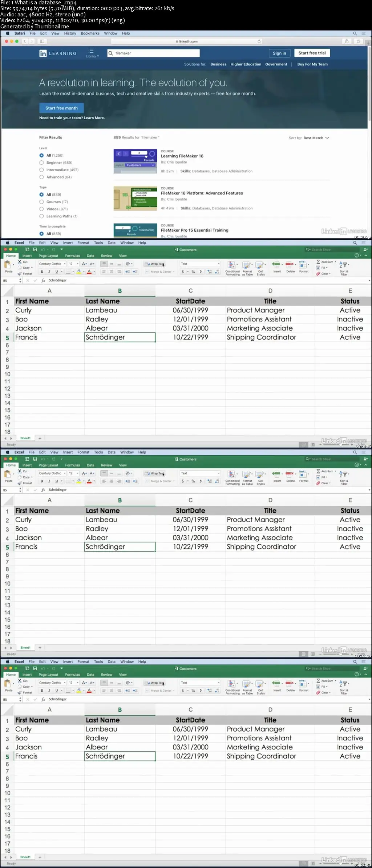Image resolution: width=372 pixels, height=868 pixels.
Task: Click the font color A in the second Excel frame
Action: click(x=89, y=481)
